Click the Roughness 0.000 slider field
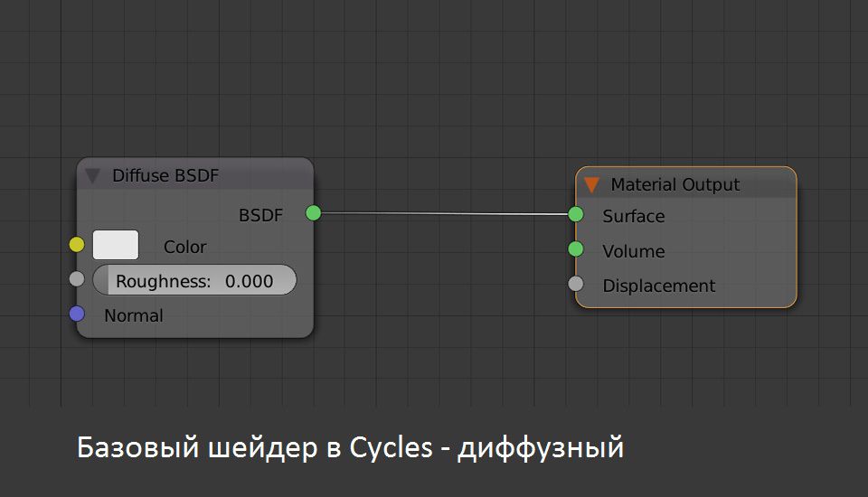This screenshot has height=497, width=868. (x=195, y=280)
